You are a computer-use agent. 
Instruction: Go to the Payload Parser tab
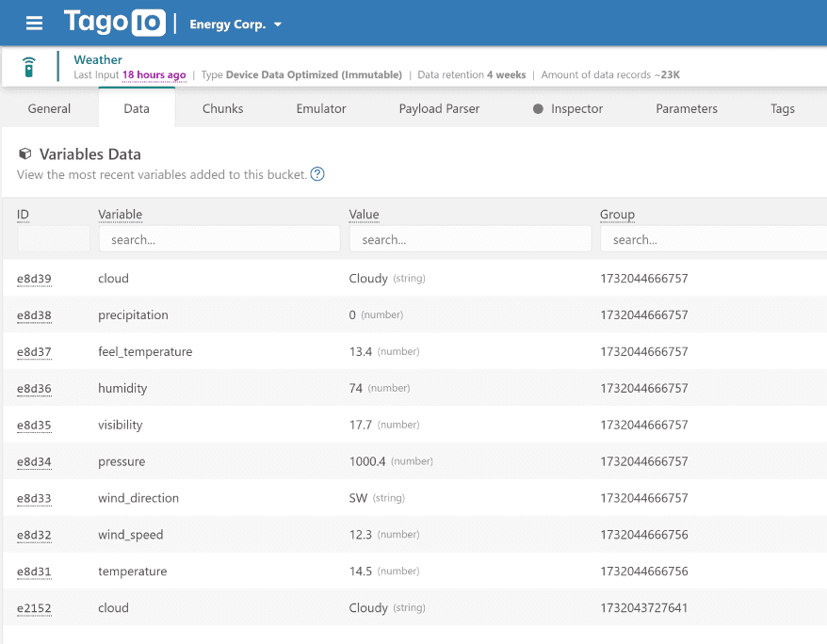[x=439, y=108]
